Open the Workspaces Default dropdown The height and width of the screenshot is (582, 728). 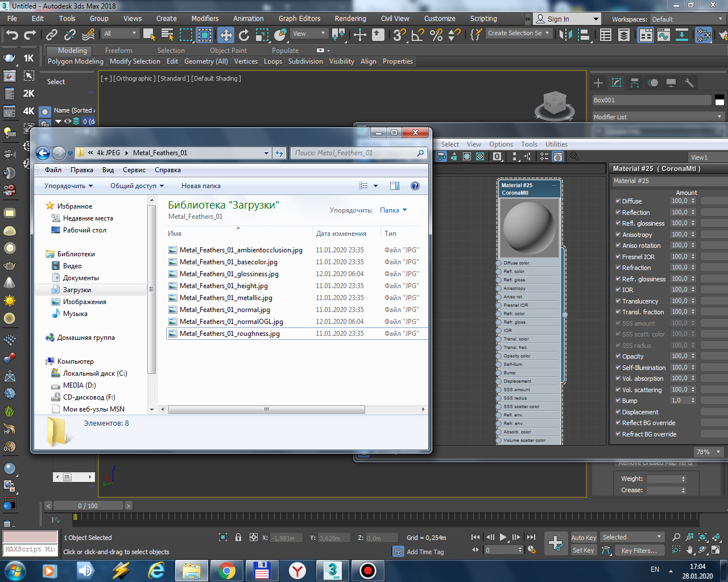point(688,19)
